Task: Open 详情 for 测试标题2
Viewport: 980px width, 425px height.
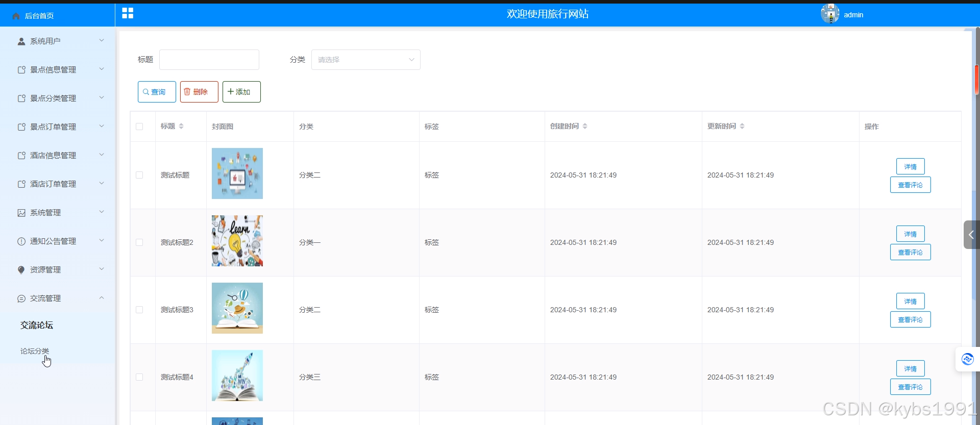Action: point(911,234)
